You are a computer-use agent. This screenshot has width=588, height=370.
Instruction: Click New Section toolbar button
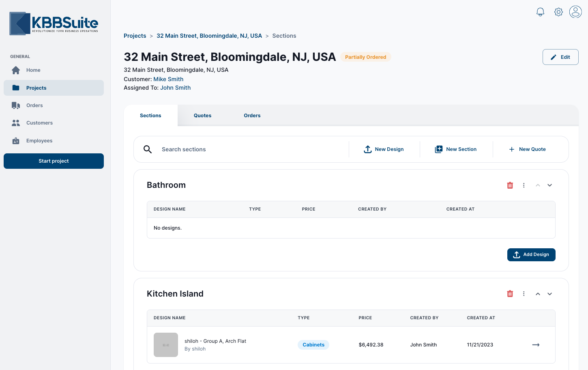click(456, 149)
